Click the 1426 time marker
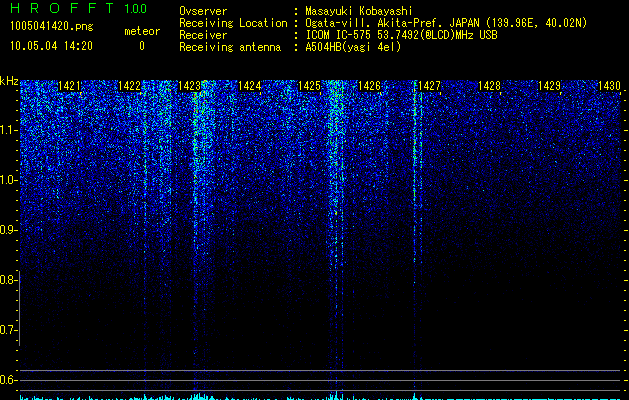 [x=369, y=86]
